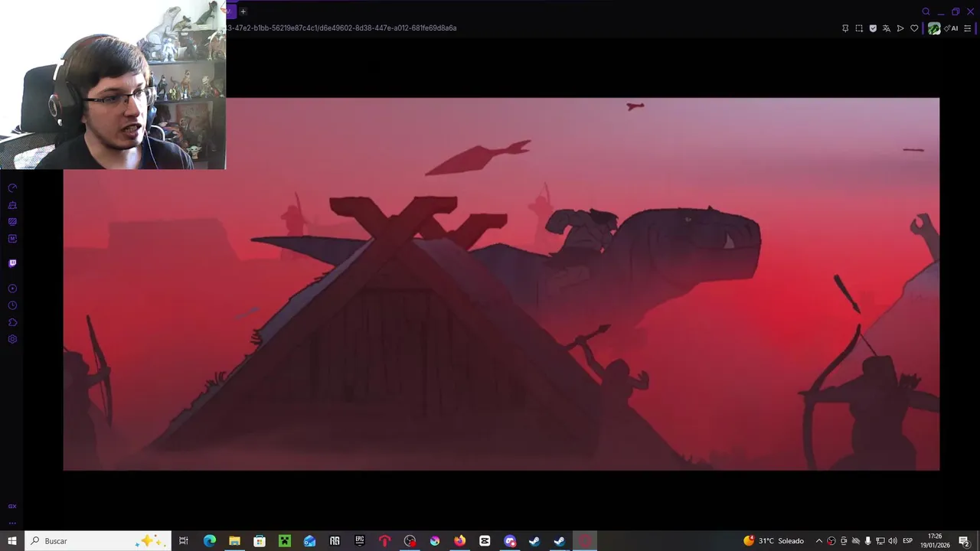Viewport: 980px width, 551px height.
Task: Open the Mail app on the taskbar
Action: point(309,541)
